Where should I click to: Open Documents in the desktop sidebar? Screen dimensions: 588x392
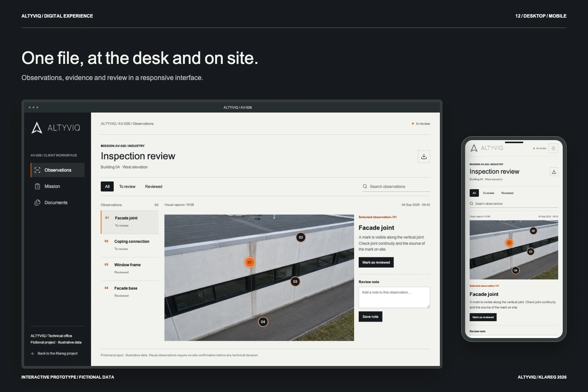(x=57, y=203)
